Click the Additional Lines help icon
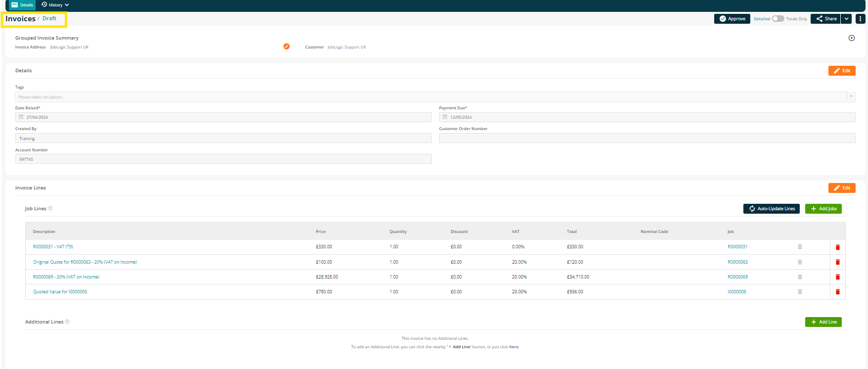Screen dimensions: 868x369 pyautogui.click(x=67, y=322)
